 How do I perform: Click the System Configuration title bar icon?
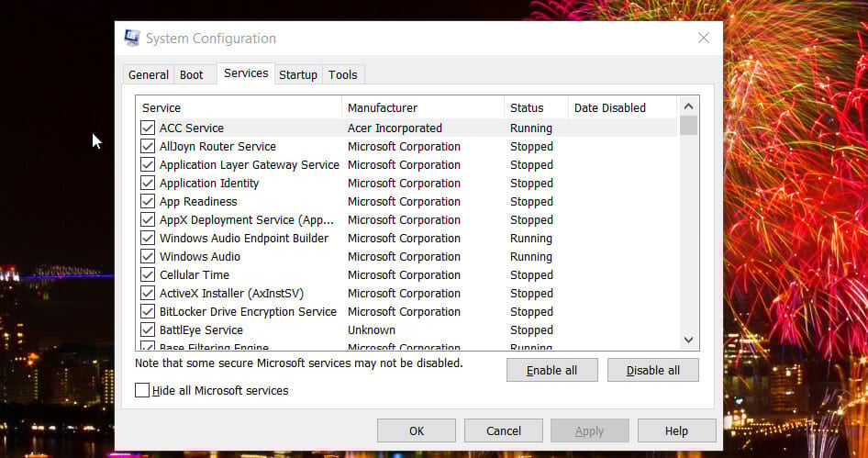coord(132,38)
